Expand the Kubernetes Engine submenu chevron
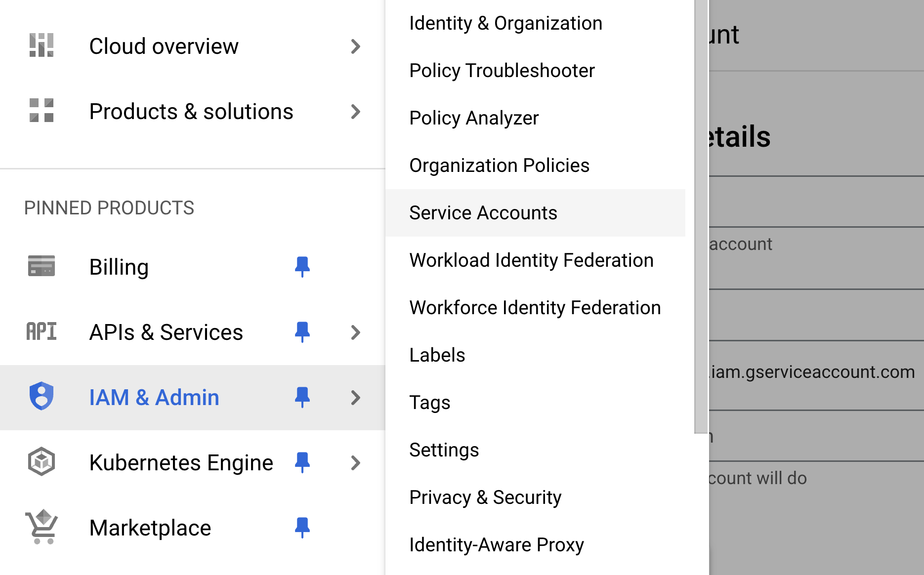The height and width of the screenshot is (575, 924). click(356, 463)
